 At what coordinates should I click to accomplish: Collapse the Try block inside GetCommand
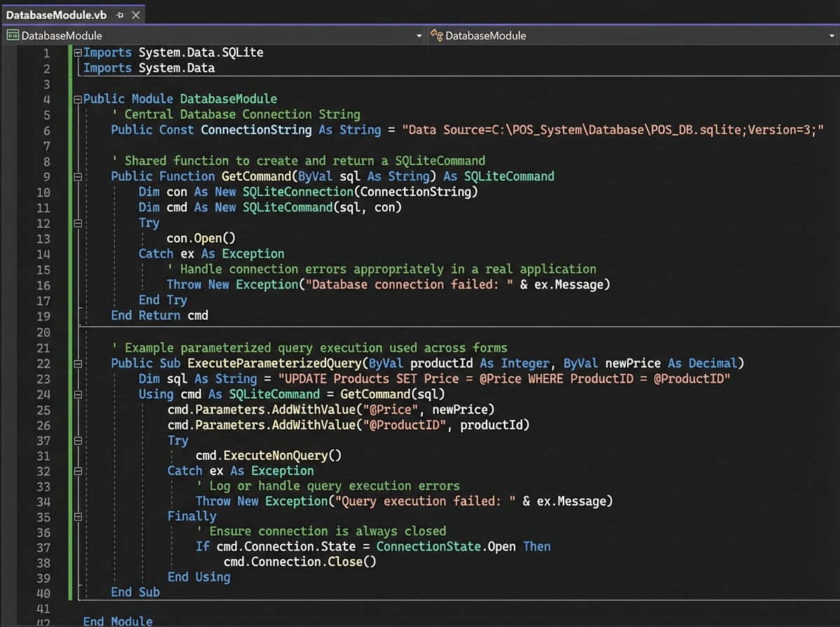(77, 223)
